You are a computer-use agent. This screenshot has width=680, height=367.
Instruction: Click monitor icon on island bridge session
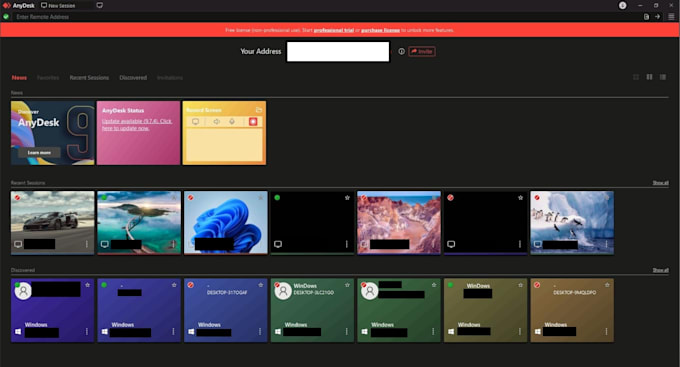[105, 244]
